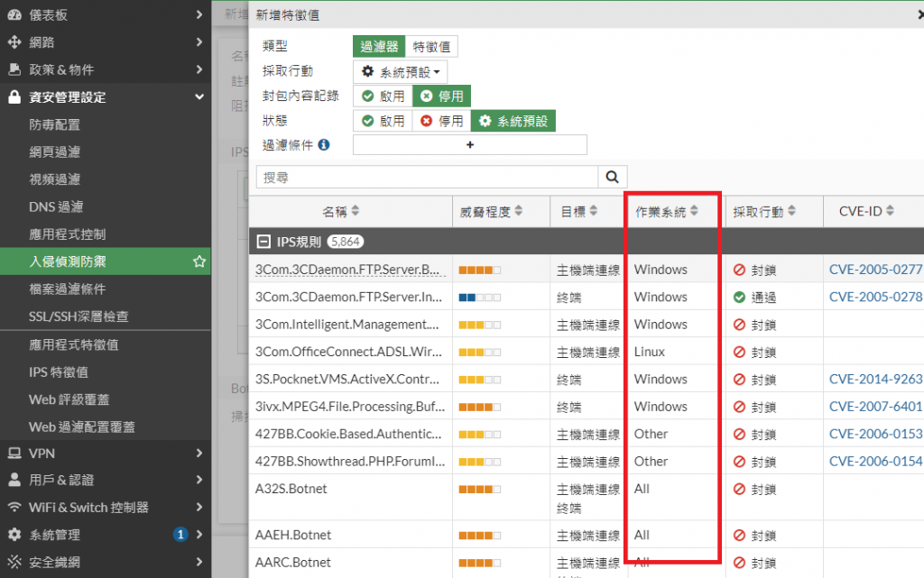
Task: Click sort icon on 作業系統 column header
Action: (x=695, y=212)
